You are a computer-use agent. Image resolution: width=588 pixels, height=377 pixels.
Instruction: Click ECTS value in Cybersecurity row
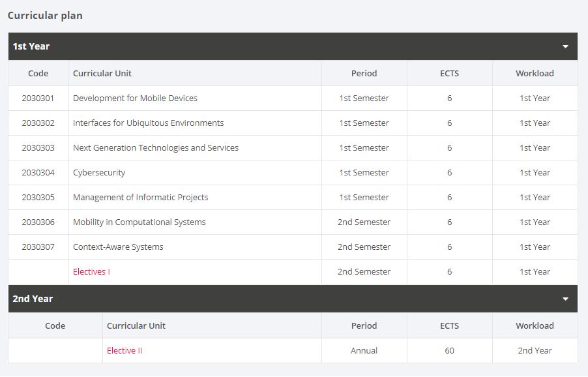pos(449,173)
